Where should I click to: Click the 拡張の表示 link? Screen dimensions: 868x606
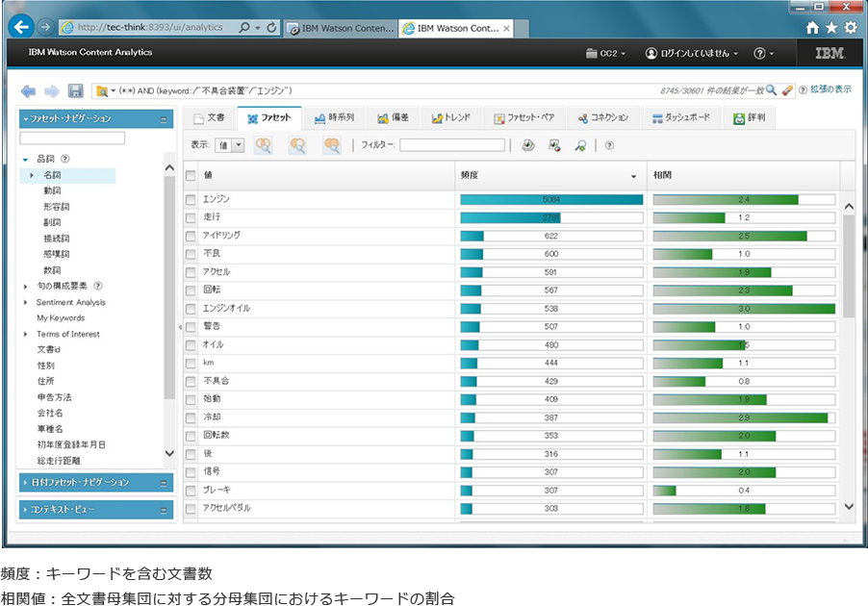click(x=830, y=89)
